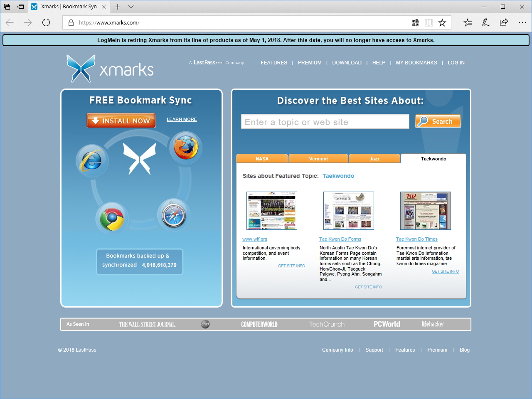This screenshot has width=532, height=399.
Task: Enable reading view in the address bar
Action: [x=429, y=22]
